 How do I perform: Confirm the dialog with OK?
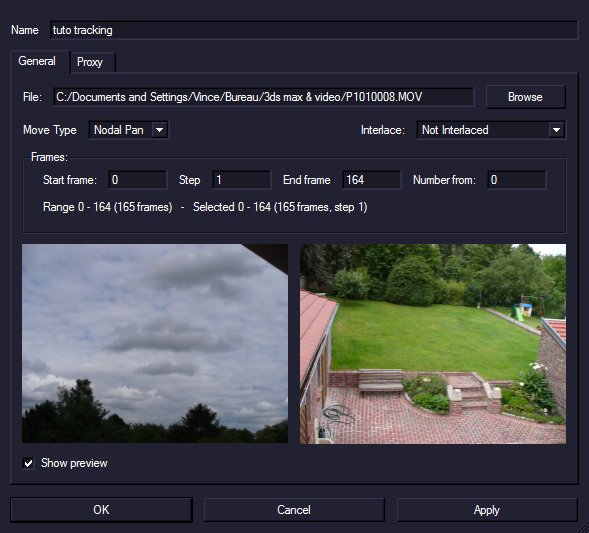(x=101, y=510)
